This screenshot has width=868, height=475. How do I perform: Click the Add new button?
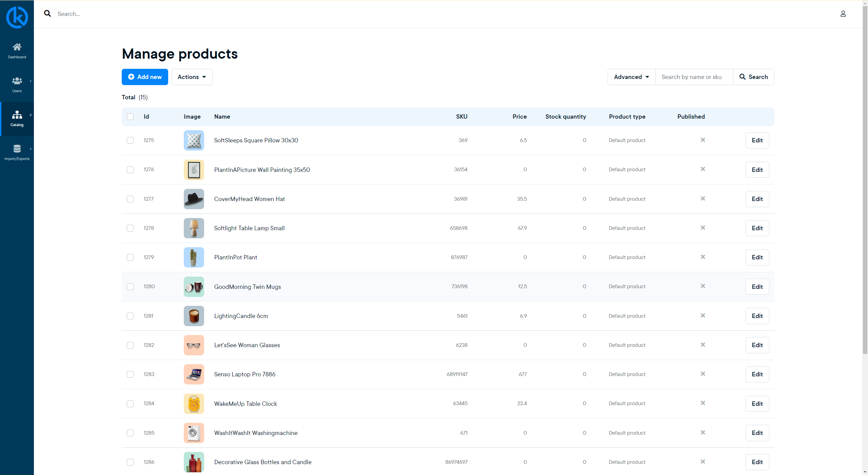pos(144,77)
